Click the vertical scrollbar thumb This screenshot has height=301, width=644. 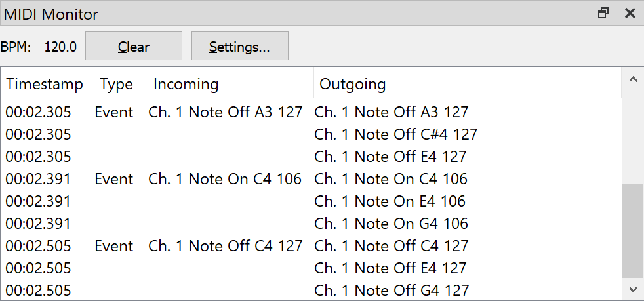click(632, 231)
